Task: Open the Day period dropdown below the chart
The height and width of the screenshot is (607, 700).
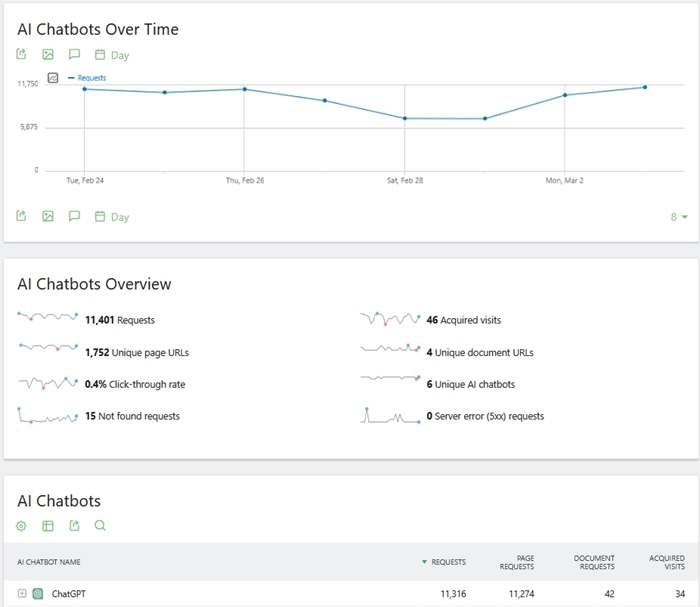Action: pos(112,217)
